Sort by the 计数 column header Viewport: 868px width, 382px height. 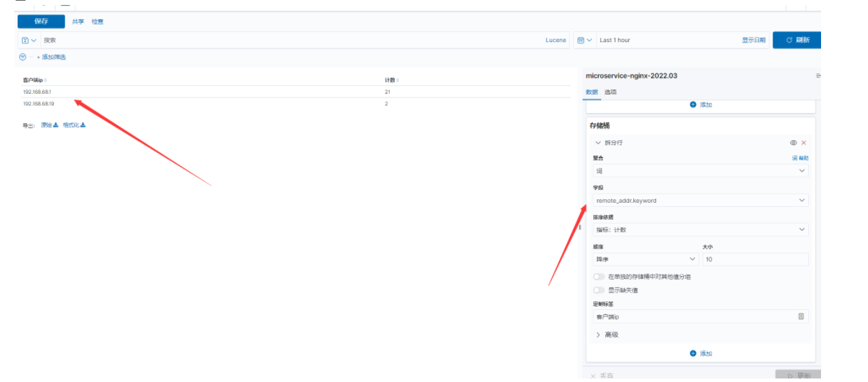point(391,80)
